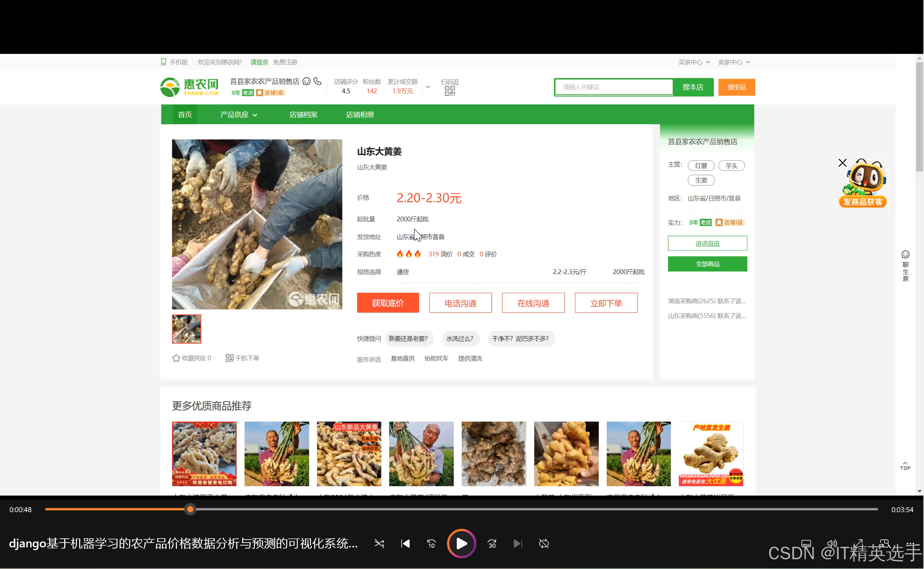The image size is (924, 569).
Task: Click the 全部商品 button
Action: [707, 264]
